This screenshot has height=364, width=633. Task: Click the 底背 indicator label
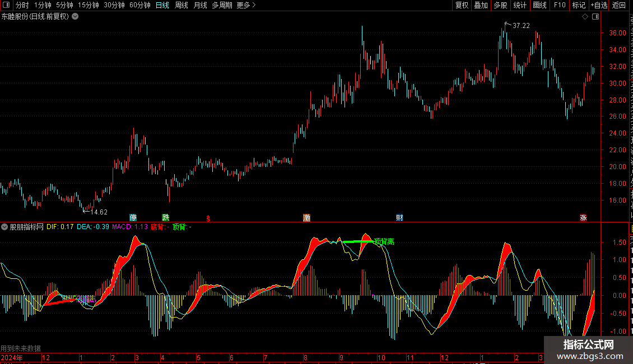click(160, 227)
